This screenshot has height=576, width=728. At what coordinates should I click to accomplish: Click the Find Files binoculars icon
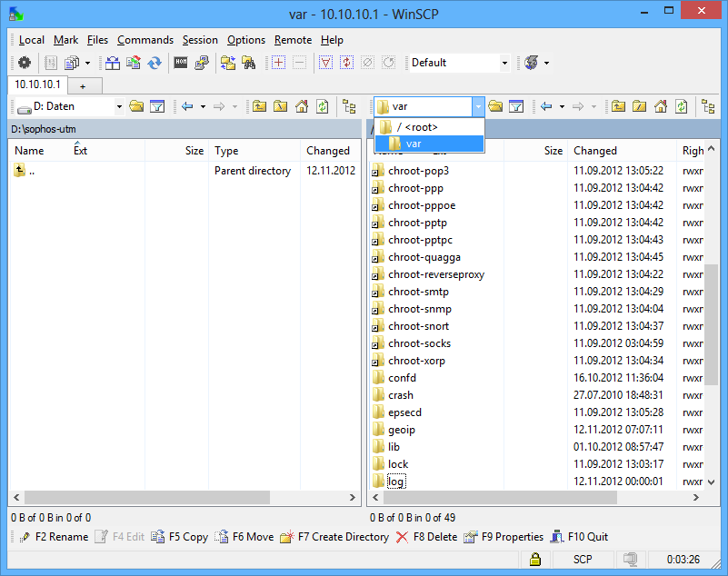[249, 62]
